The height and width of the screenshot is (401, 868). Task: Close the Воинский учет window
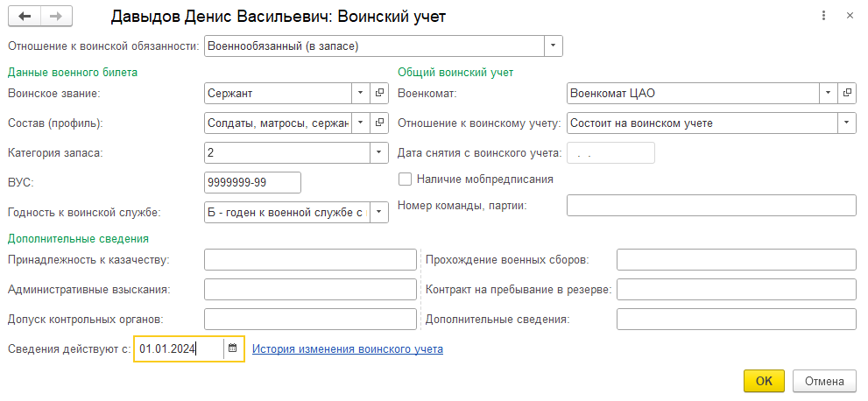point(850,16)
